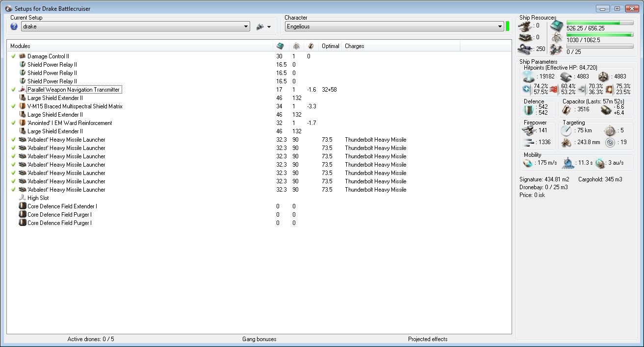Toggle the checkmark for Parallel Weapon Navigation Transmitter
The height and width of the screenshot is (347, 644).
coord(14,90)
